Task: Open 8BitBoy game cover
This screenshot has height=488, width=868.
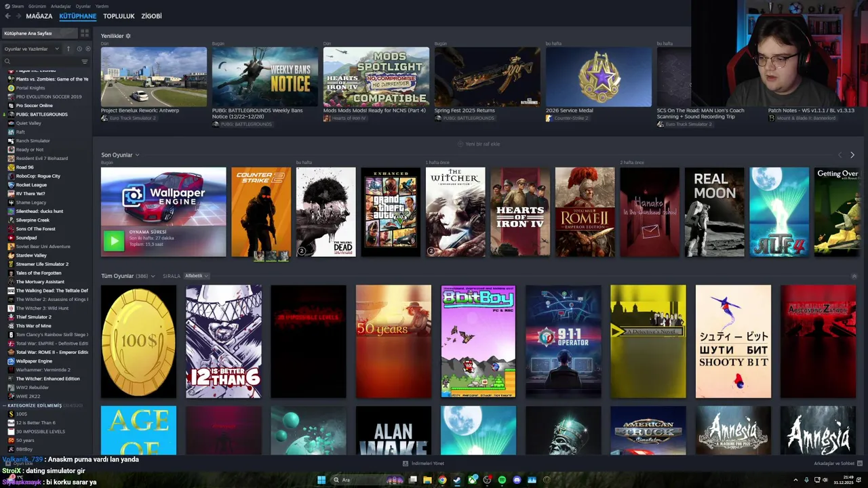Action: 478,342
